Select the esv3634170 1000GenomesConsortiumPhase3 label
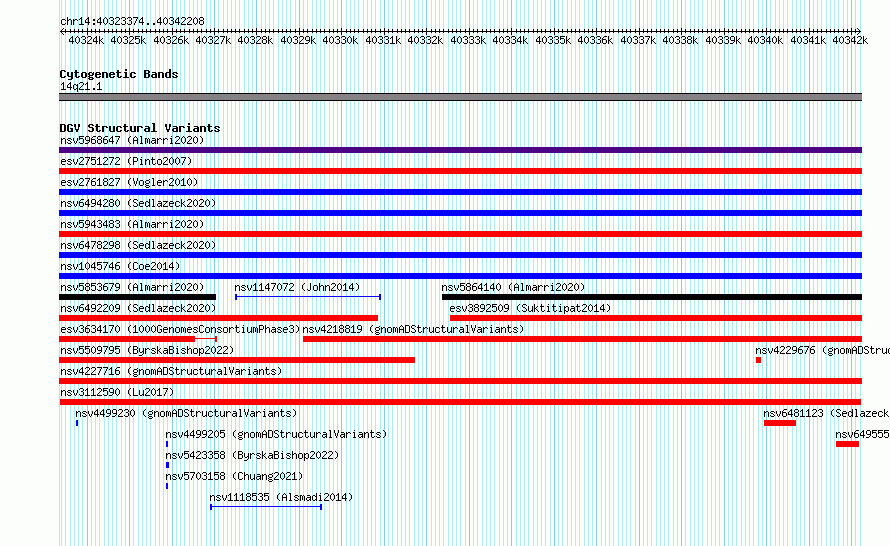 [x=180, y=329]
